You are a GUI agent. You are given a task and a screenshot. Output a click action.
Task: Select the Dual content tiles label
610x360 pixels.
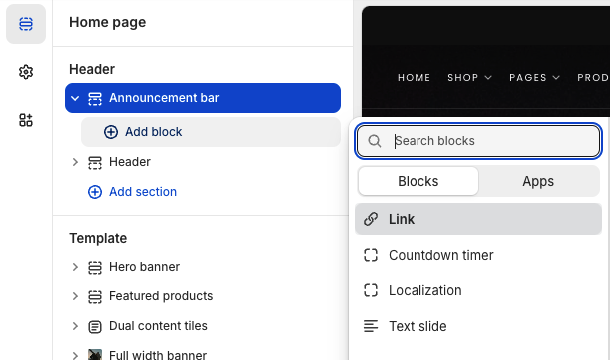(158, 326)
